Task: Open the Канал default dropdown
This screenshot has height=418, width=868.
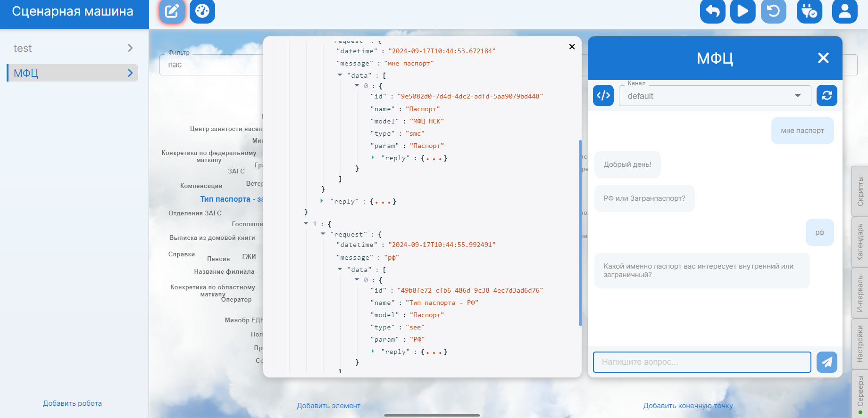Action: (x=714, y=96)
